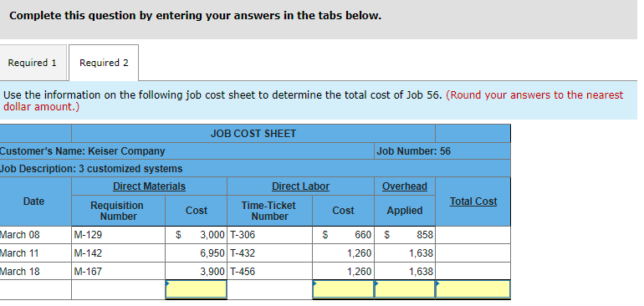Click the Total Cost cell for March 11
The image size is (644, 306).
click(x=473, y=253)
